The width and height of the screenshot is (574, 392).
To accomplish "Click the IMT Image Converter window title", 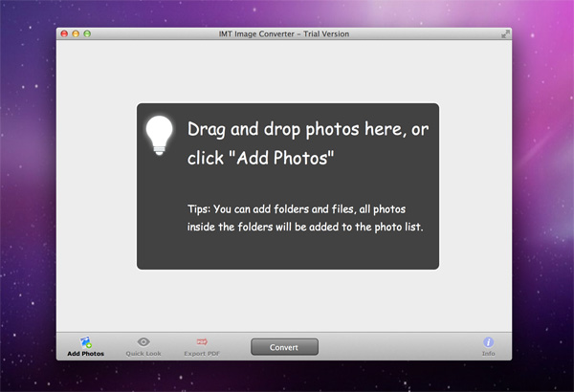I will click(284, 34).
